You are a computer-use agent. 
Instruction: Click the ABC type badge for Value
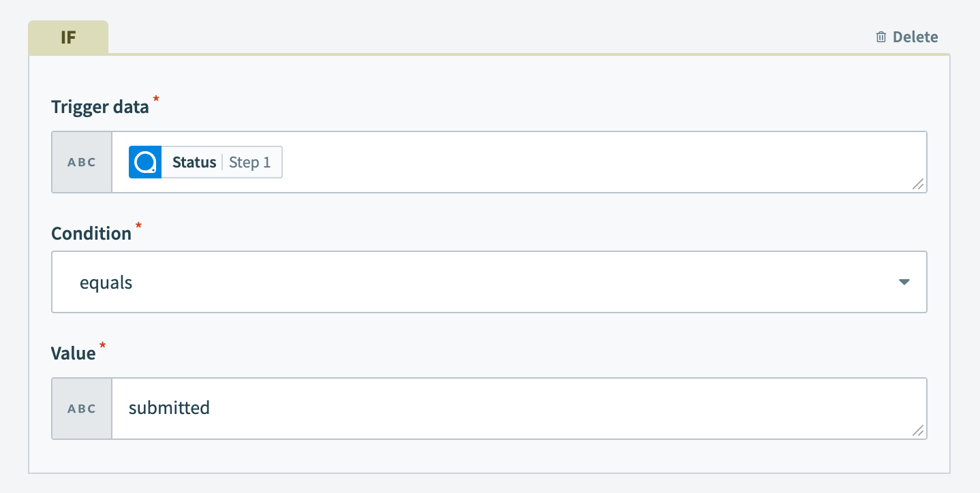pyautogui.click(x=82, y=409)
